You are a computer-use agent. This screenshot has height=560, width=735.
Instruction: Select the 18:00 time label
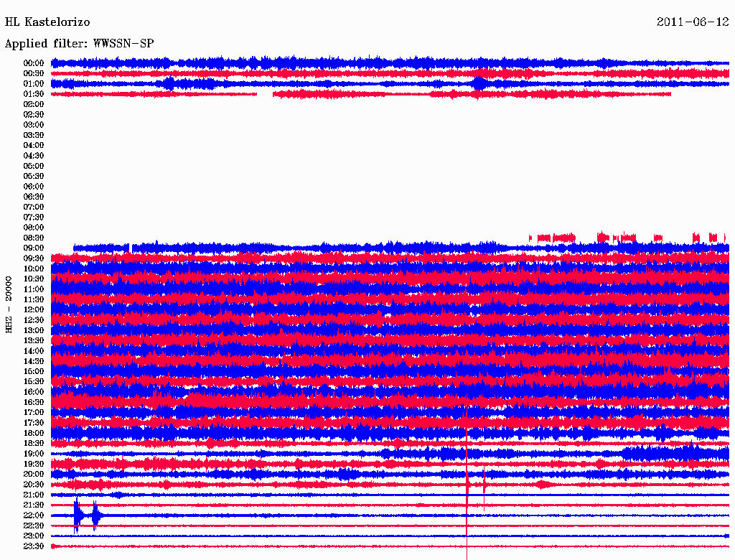34,434
